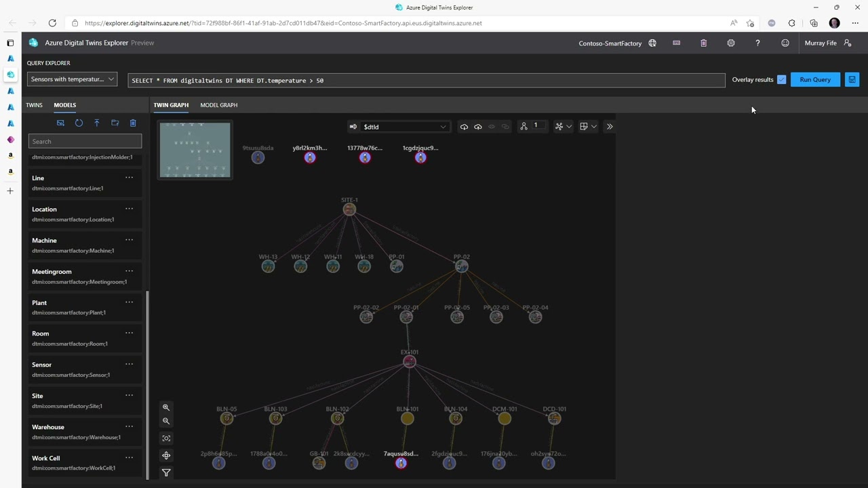
Task: Click the models Search field
Action: 85,142
